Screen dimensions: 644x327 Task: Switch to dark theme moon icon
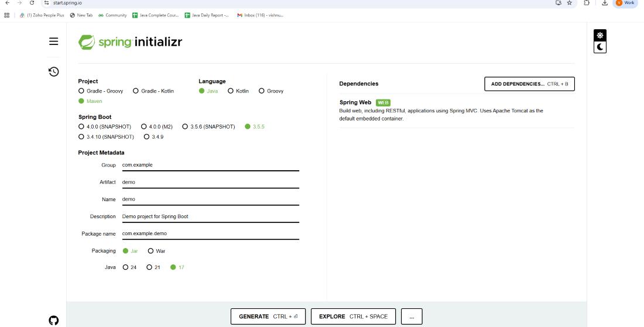click(600, 47)
